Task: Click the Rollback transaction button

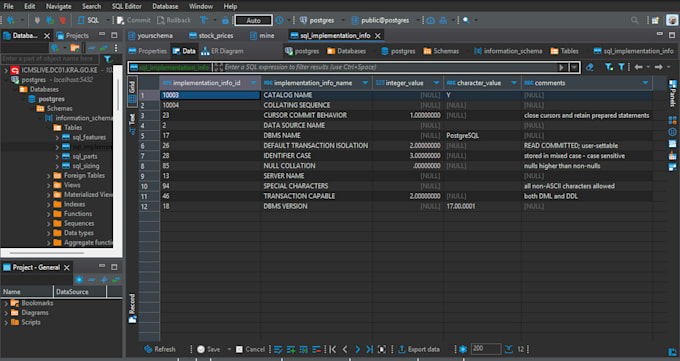Action: pyautogui.click(x=174, y=20)
